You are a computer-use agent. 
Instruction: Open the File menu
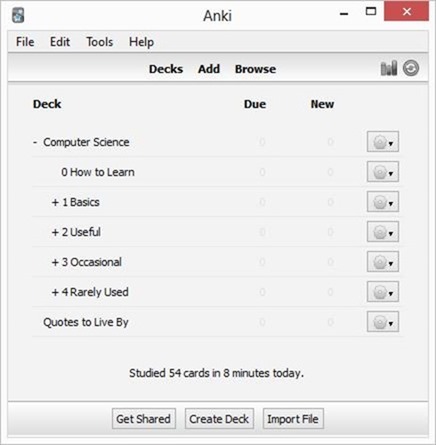[25, 42]
